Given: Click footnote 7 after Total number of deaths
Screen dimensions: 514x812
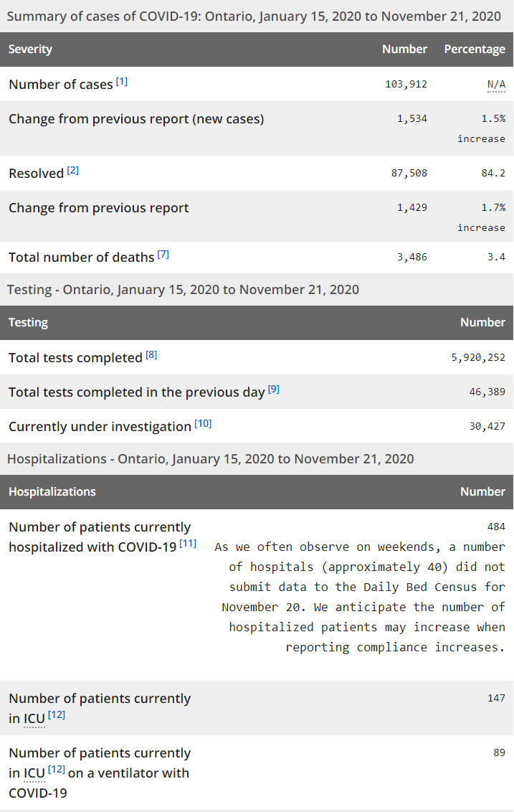Looking at the screenshot, I should pos(163,254).
